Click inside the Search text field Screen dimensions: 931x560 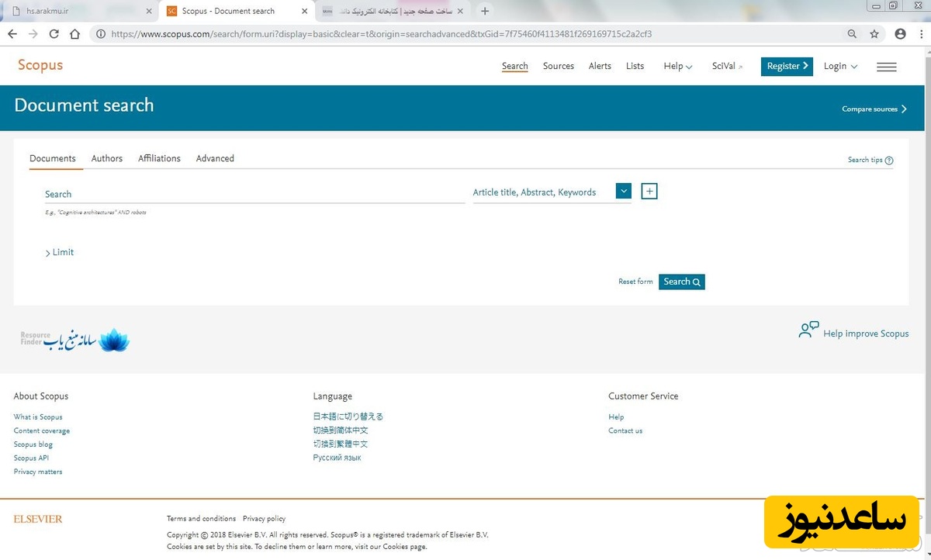coord(254,194)
